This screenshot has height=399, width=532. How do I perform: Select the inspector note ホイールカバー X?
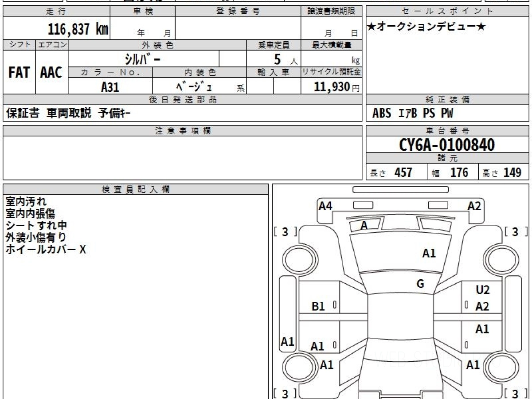point(46,250)
